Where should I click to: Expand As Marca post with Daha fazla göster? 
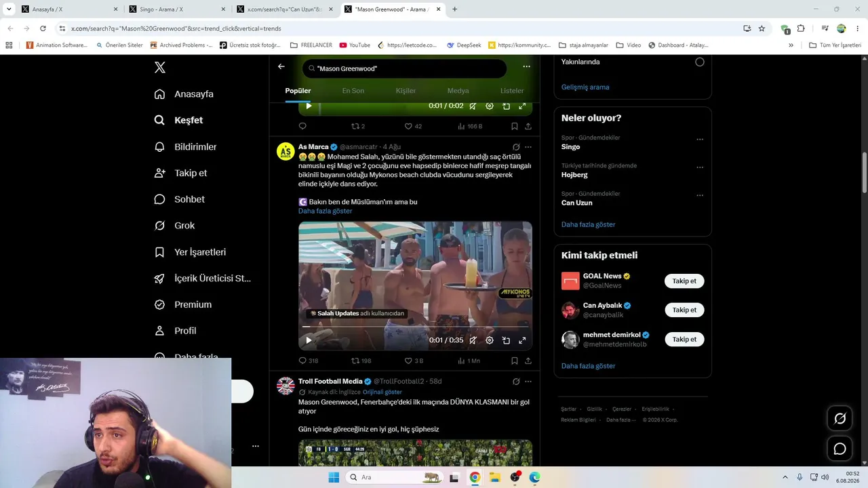click(x=325, y=211)
